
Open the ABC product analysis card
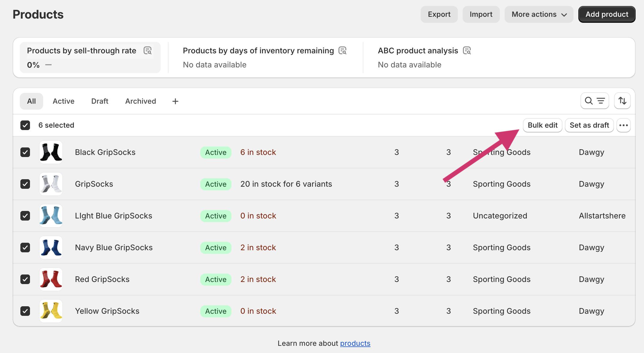[x=425, y=58]
